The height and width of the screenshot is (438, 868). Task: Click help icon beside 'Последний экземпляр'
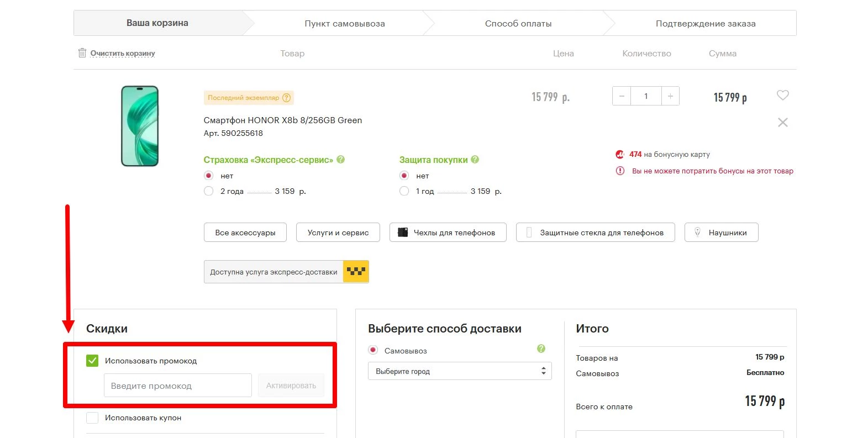pyautogui.click(x=286, y=98)
